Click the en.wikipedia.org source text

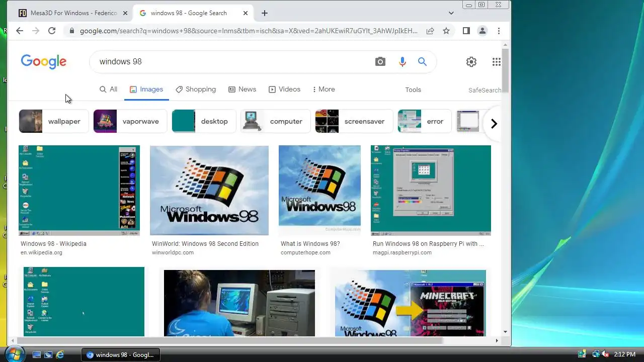click(41, 252)
